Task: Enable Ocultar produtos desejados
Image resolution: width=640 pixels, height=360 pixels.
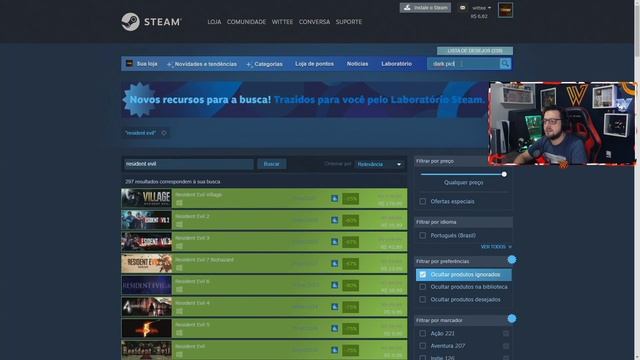Action: click(422, 300)
